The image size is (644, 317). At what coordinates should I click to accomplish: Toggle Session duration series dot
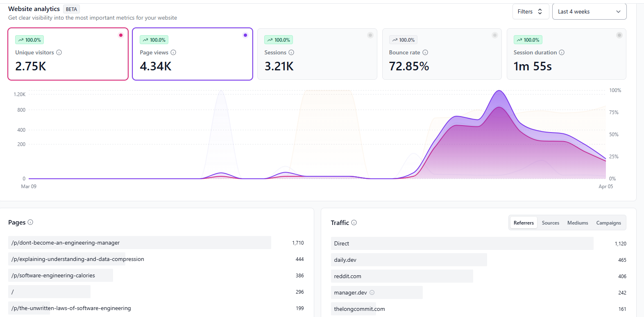[619, 35]
